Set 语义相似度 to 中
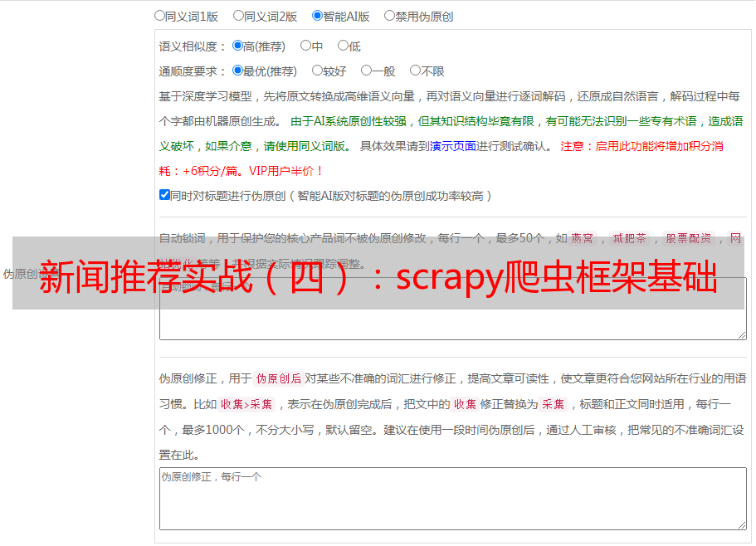Image resolution: width=756 pixels, height=546 pixels. coord(305,46)
